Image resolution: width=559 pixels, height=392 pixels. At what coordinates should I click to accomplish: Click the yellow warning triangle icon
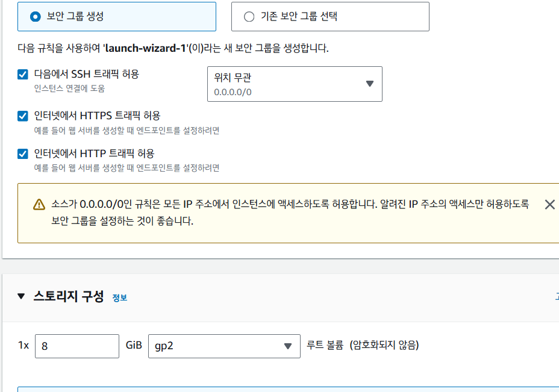[39, 205]
